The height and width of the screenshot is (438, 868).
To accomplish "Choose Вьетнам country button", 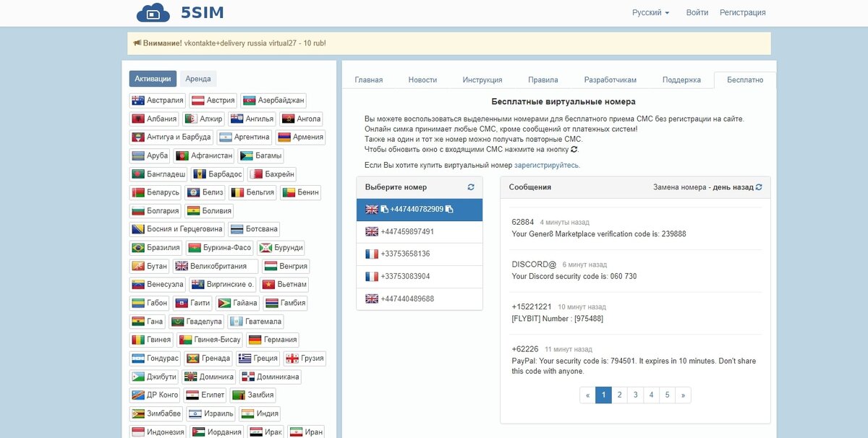I will click(285, 285).
